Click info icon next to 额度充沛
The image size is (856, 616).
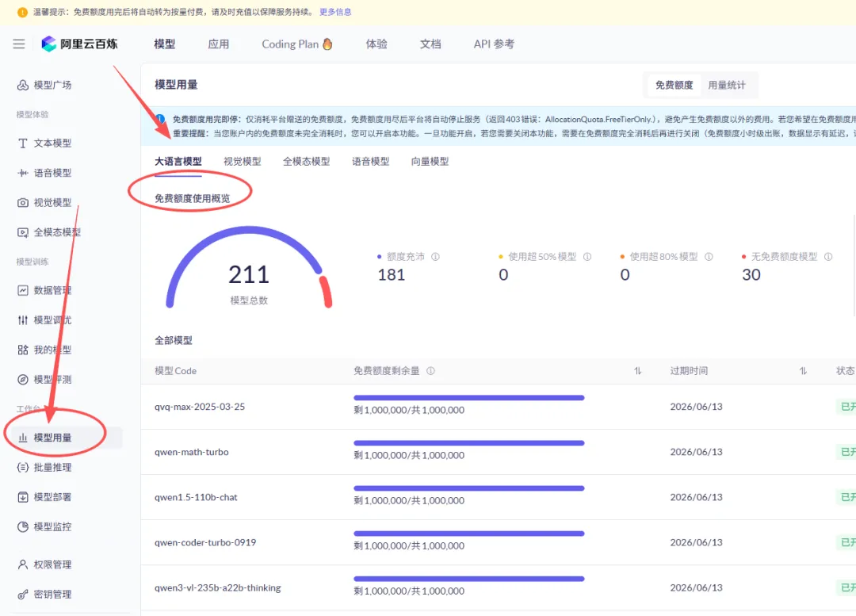(435, 257)
